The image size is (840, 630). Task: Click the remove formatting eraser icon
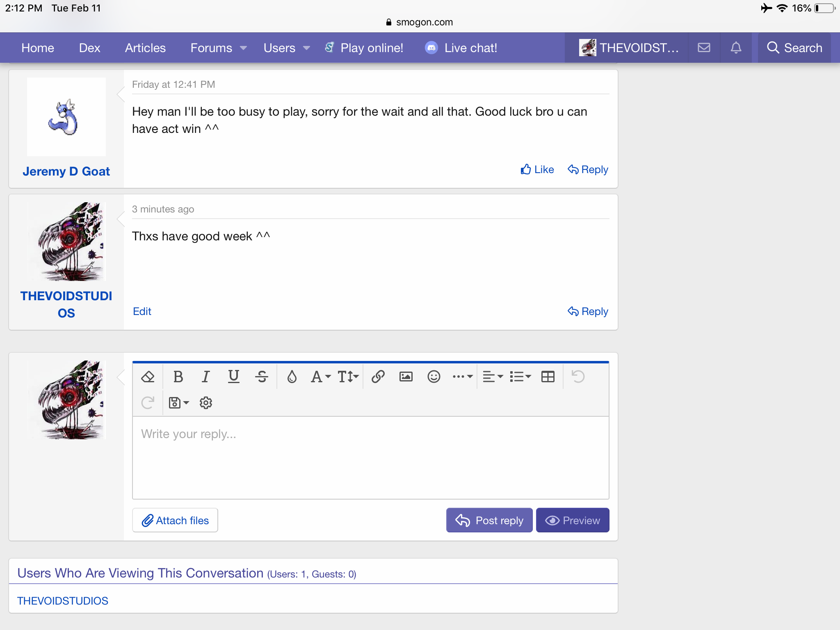click(x=148, y=377)
